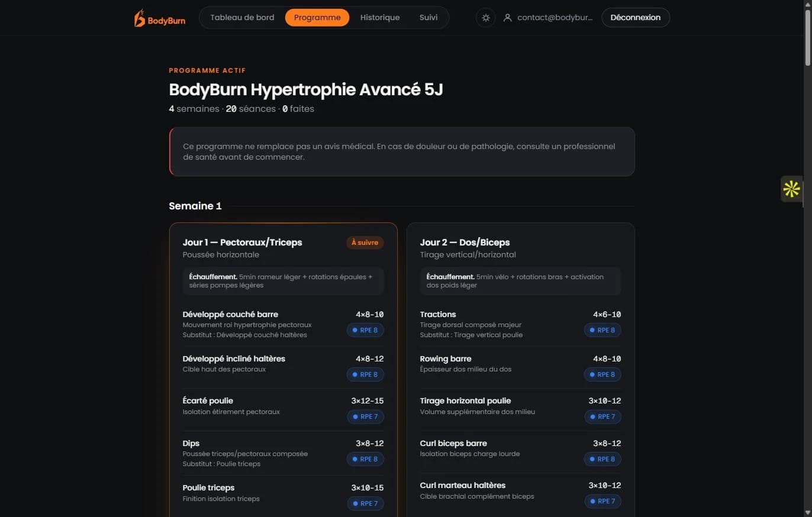This screenshot has height=517, width=812.
Task: Click the Poussée horizontale subtitle
Action: 221,254
